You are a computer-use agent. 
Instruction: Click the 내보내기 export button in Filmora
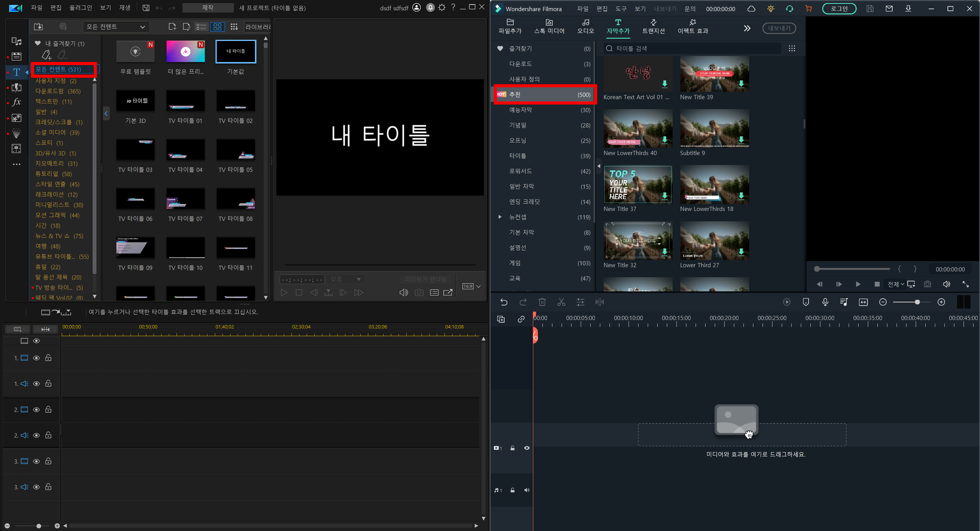tap(779, 28)
